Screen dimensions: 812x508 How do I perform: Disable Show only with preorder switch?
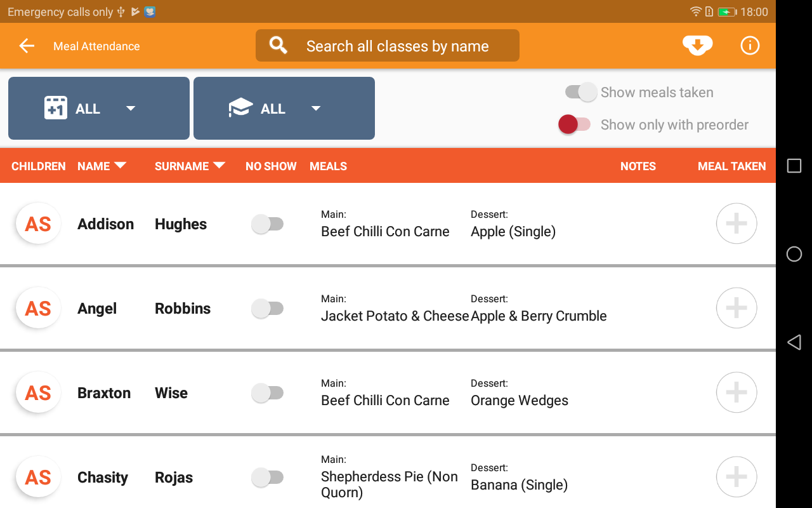click(574, 124)
